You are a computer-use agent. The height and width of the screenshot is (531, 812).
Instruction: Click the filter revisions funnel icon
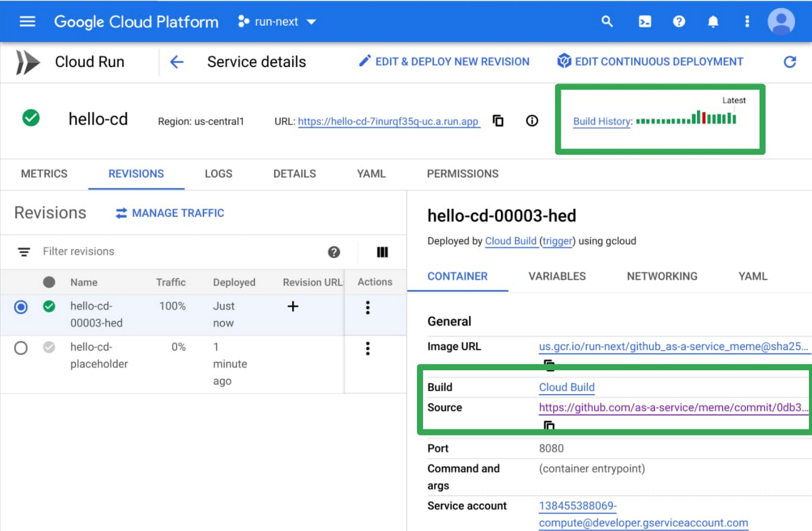click(x=24, y=252)
